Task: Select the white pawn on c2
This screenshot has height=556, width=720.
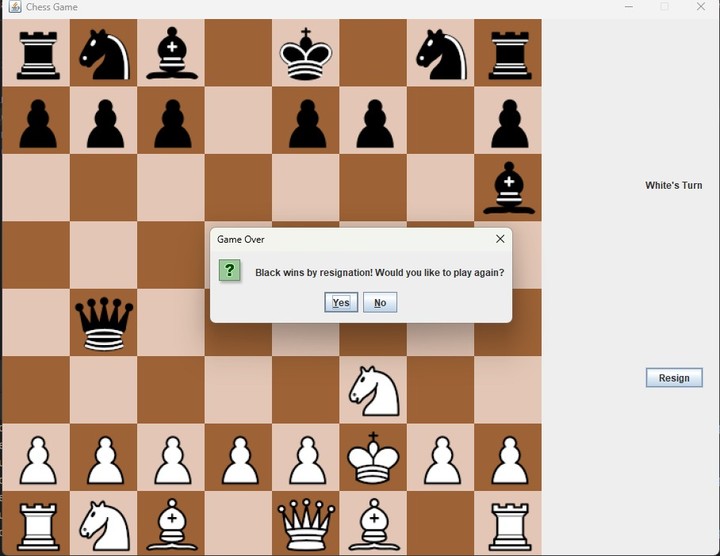Action: click(x=173, y=460)
